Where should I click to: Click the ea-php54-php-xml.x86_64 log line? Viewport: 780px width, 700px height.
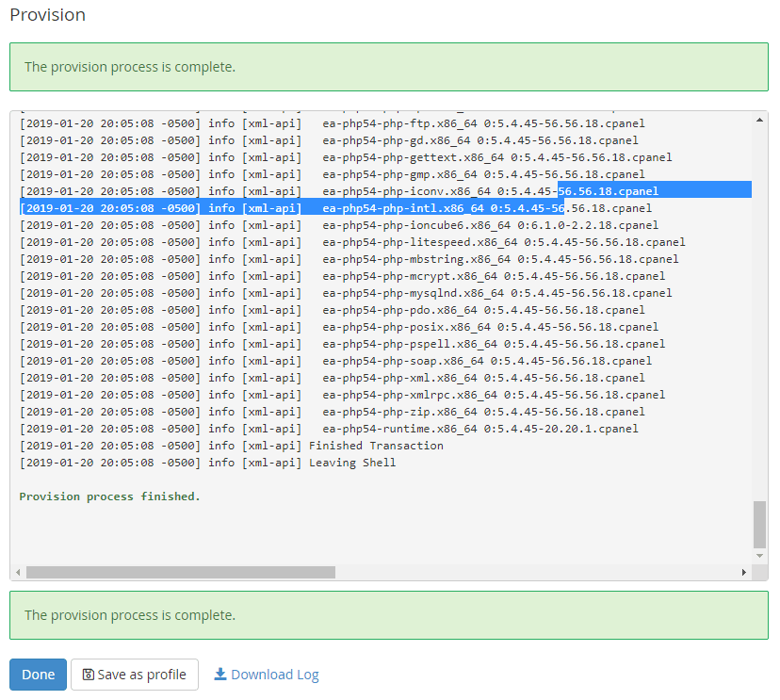tap(333, 378)
